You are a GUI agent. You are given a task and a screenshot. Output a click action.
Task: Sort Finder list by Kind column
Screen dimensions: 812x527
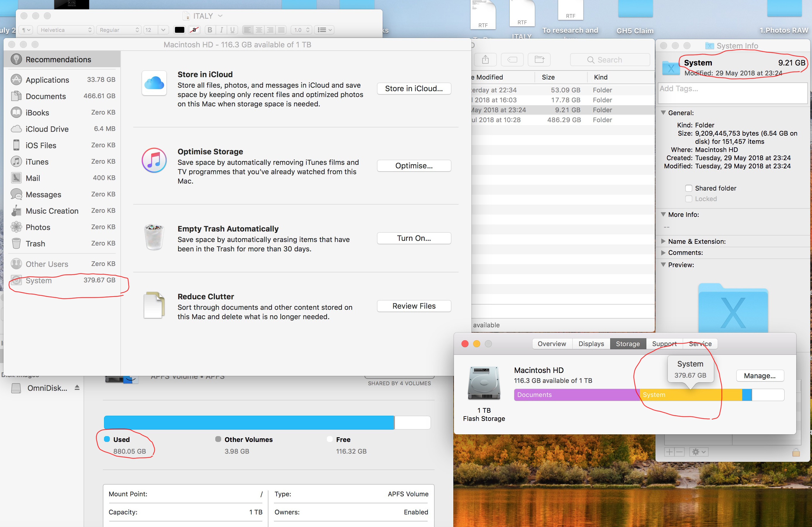point(621,77)
